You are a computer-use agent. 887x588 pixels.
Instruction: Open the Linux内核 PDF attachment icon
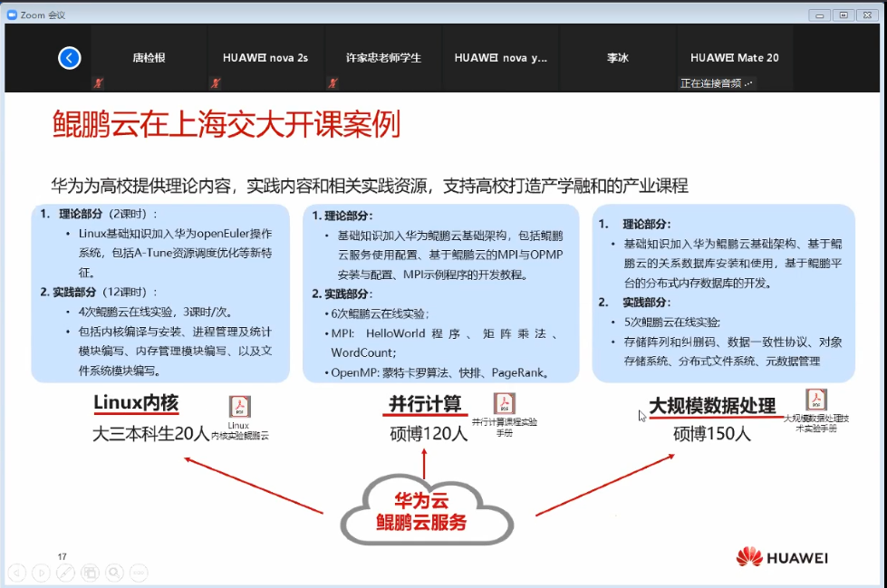(x=239, y=407)
